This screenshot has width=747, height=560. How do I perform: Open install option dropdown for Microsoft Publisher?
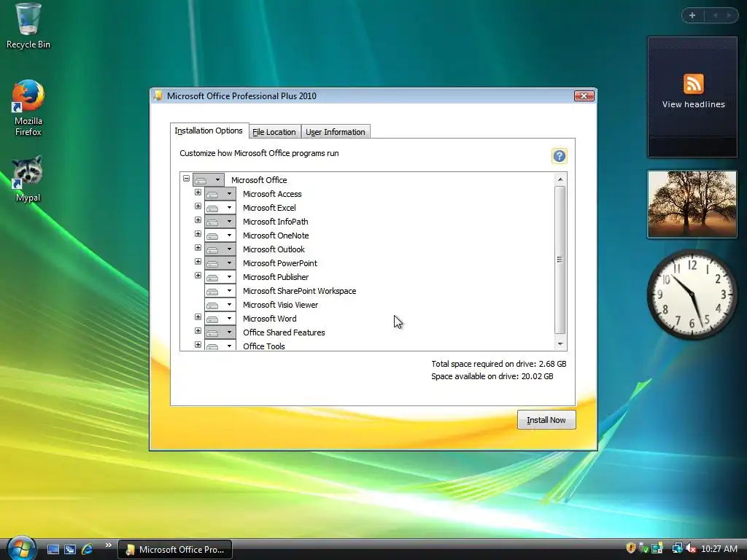220,276
